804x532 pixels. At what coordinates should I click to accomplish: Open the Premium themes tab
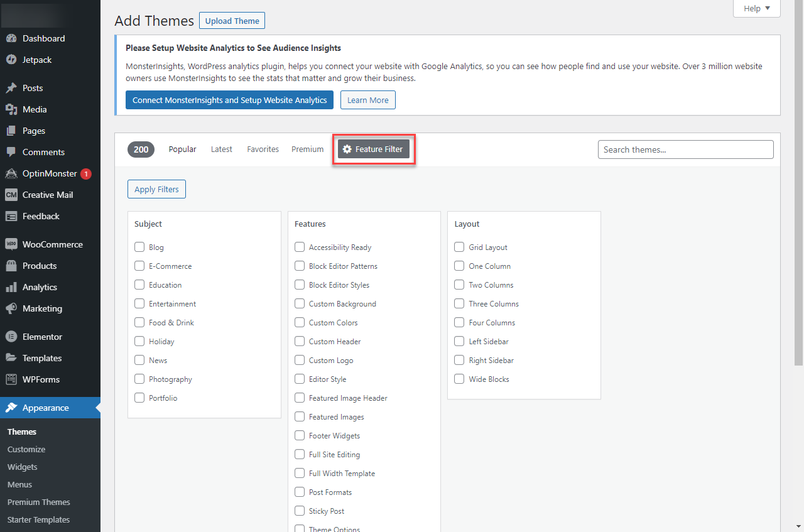307,149
